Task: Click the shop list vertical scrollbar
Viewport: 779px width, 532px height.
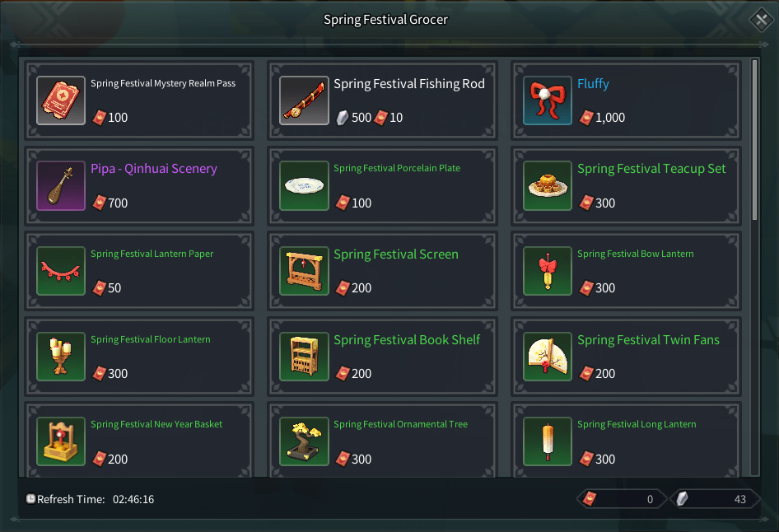Action: pos(754,140)
